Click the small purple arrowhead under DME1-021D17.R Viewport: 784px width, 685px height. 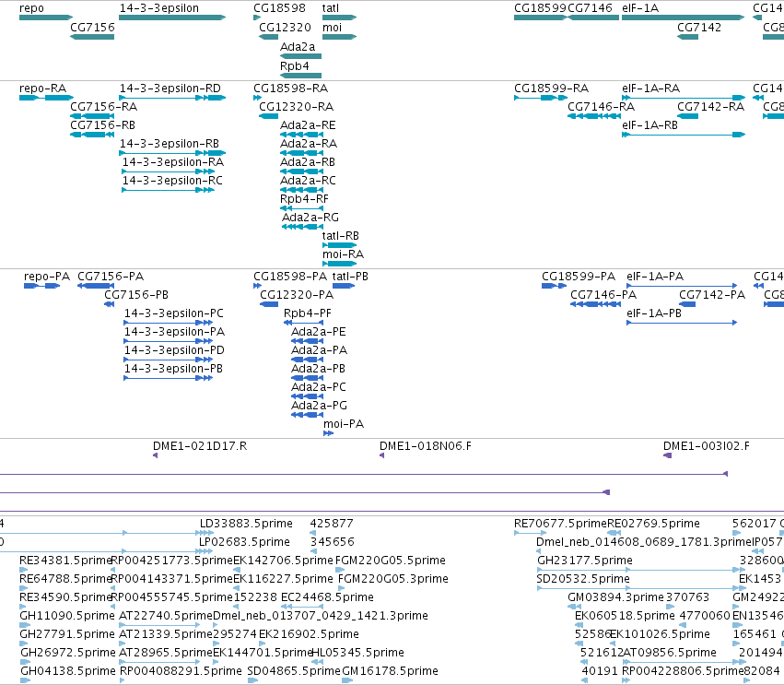pos(155,455)
